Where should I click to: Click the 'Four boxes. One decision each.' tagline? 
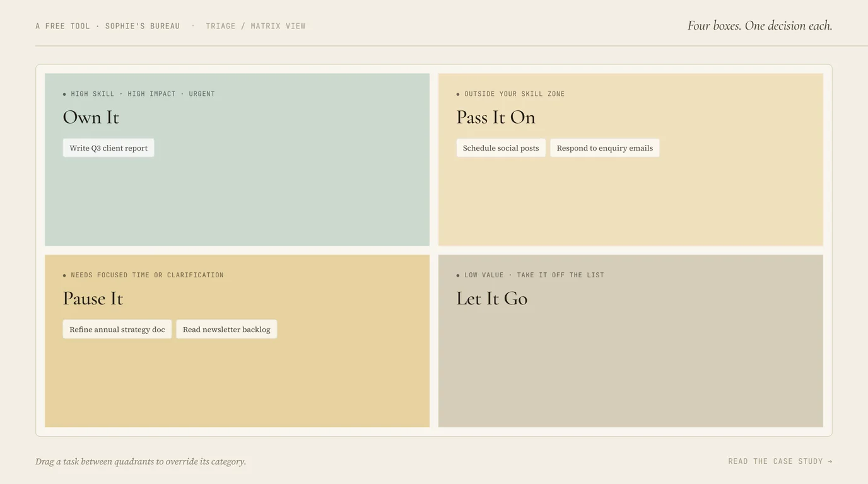coord(759,26)
